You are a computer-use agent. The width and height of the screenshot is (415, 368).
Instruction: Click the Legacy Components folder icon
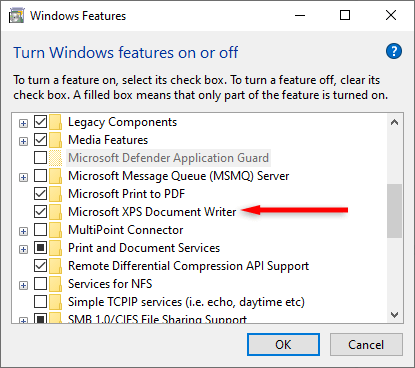56,122
